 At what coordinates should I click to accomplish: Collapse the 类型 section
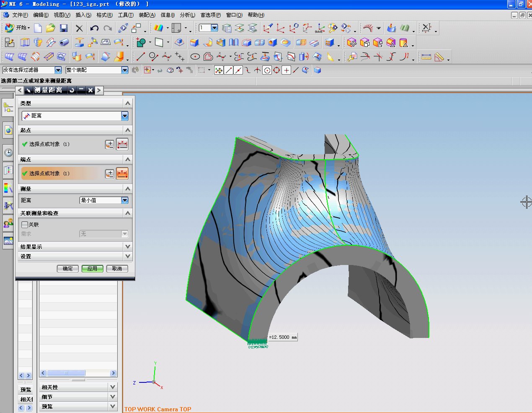(75, 103)
